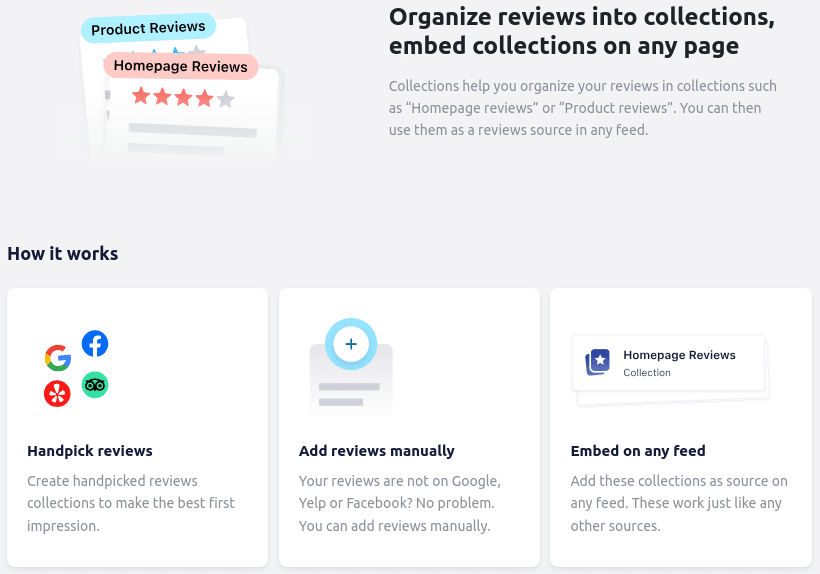Click the Homepage Reviews pink label
Viewport: 820px width, 574px height.
tap(181, 67)
